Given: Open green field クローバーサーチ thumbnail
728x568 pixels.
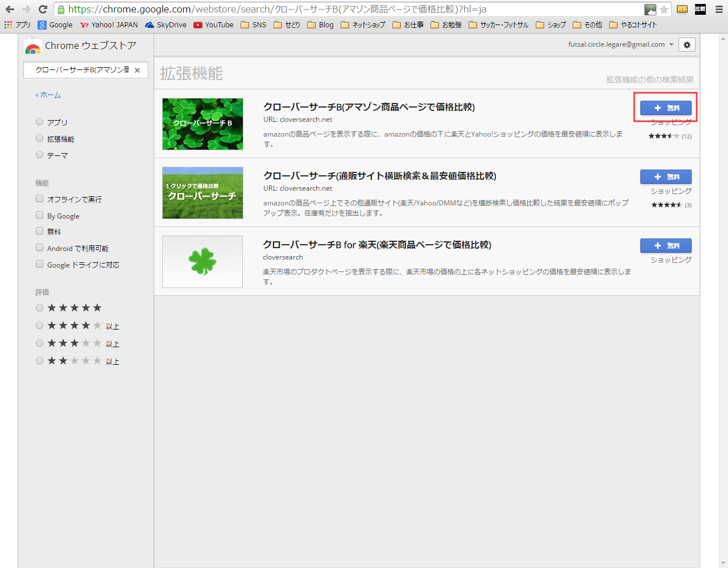Looking at the screenshot, I should tap(202, 193).
